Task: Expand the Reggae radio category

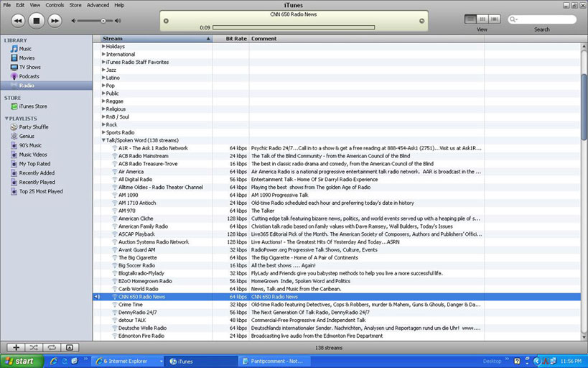Action: [103, 101]
